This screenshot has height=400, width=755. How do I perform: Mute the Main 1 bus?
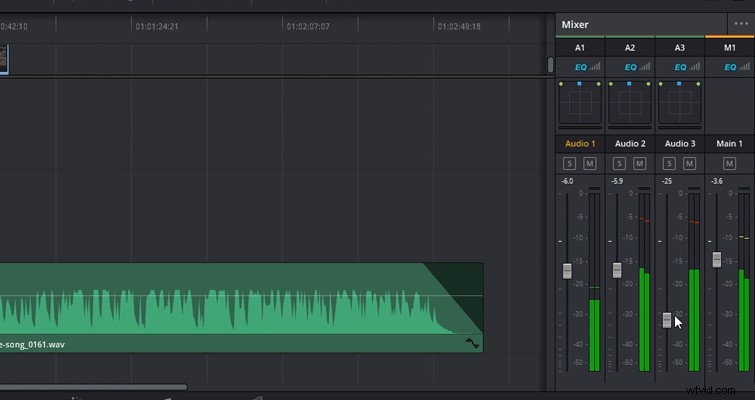(x=729, y=164)
